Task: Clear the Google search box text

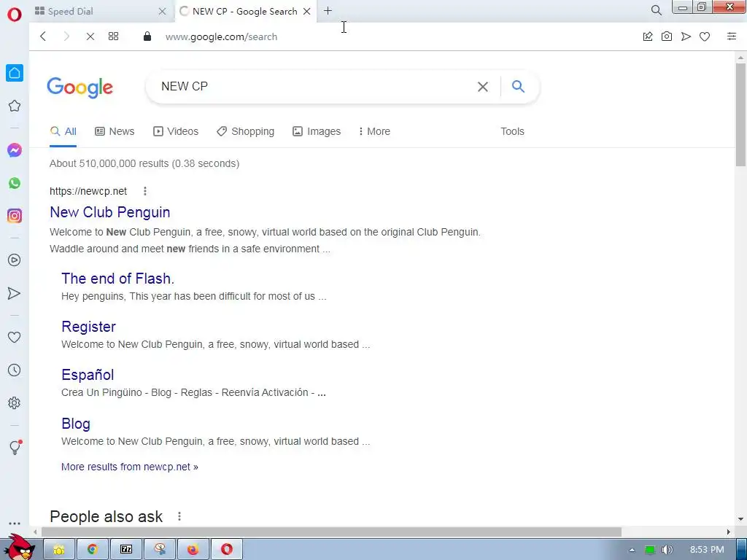Action: pyautogui.click(x=483, y=87)
